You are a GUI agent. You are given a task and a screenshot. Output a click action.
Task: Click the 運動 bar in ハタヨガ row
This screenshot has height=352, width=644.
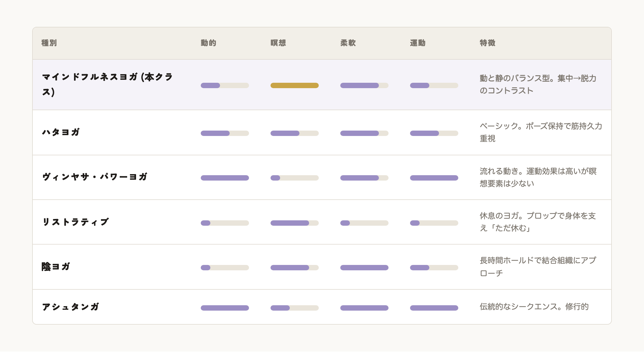click(x=434, y=133)
